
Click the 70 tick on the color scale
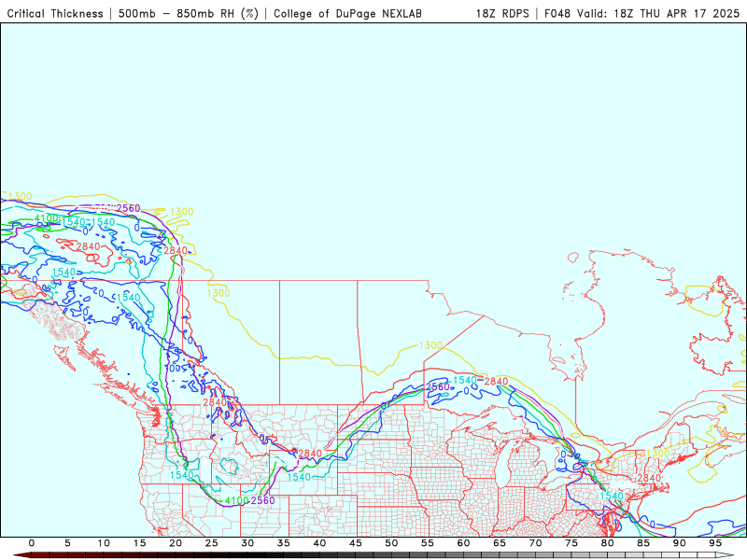pos(535,543)
